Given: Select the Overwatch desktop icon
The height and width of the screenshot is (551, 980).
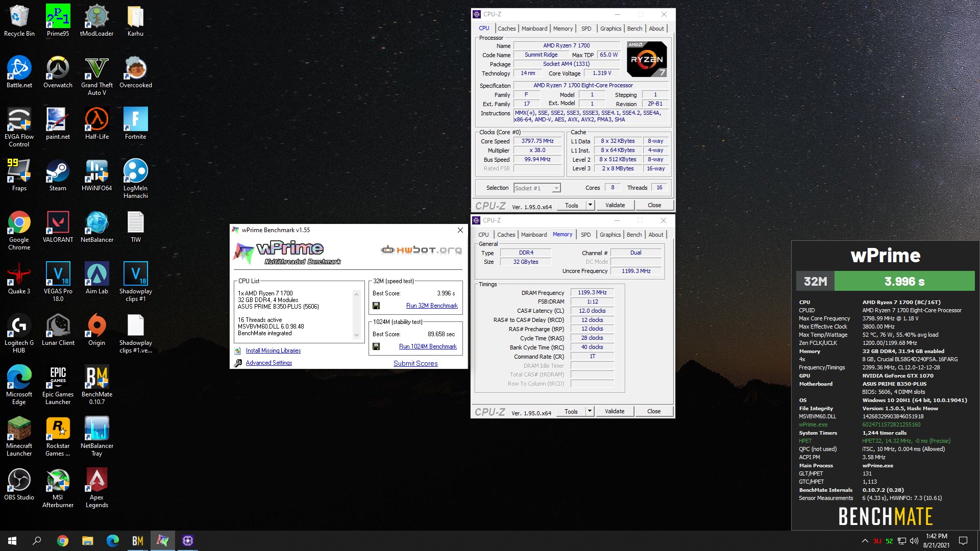Looking at the screenshot, I should (58, 72).
